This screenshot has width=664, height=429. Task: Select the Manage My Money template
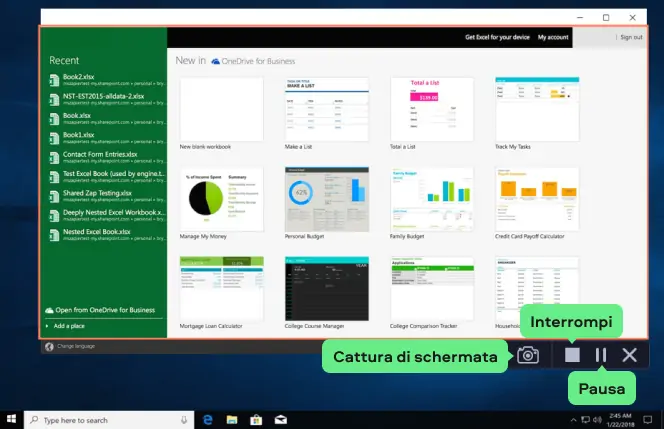tap(221, 203)
